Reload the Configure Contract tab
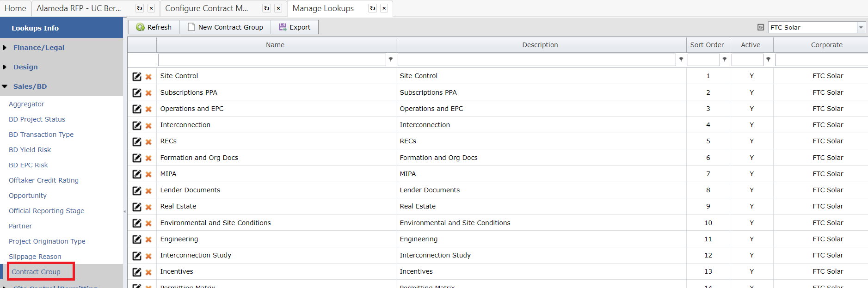The height and width of the screenshot is (288, 868). (x=266, y=8)
